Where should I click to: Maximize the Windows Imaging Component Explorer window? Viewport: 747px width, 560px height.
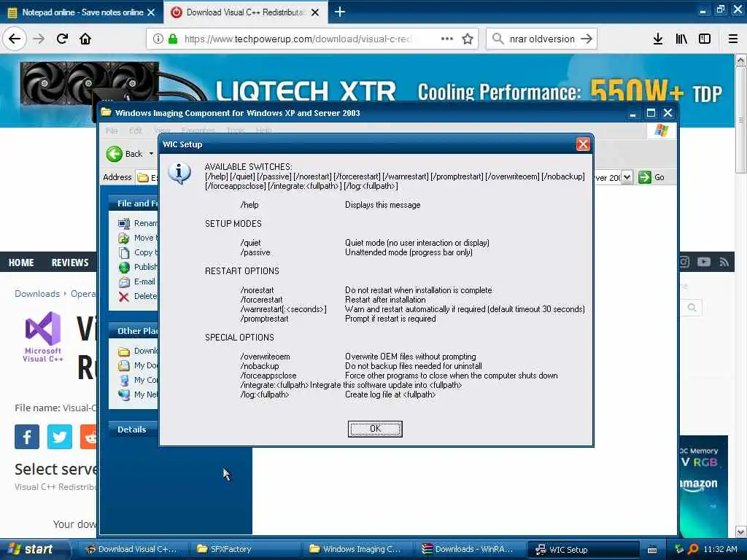[650, 113]
